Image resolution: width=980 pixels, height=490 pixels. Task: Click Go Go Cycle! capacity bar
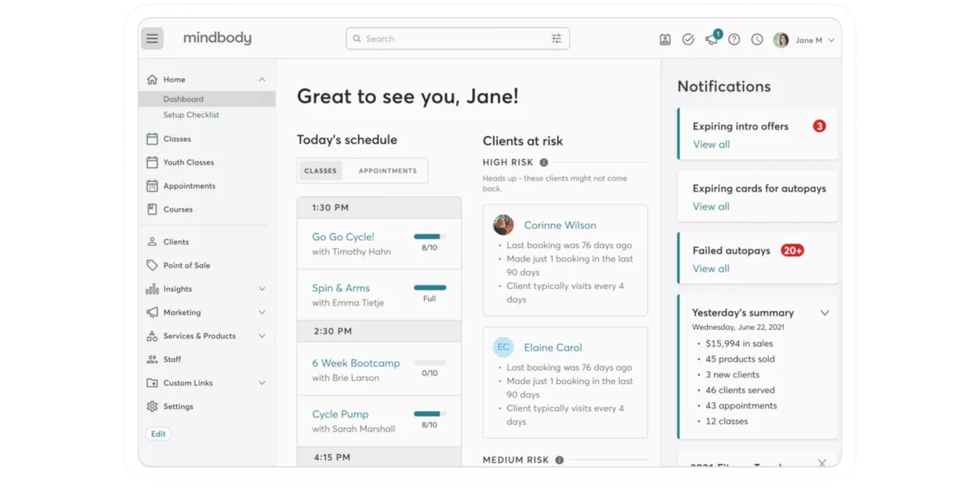[x=430, y=237]
